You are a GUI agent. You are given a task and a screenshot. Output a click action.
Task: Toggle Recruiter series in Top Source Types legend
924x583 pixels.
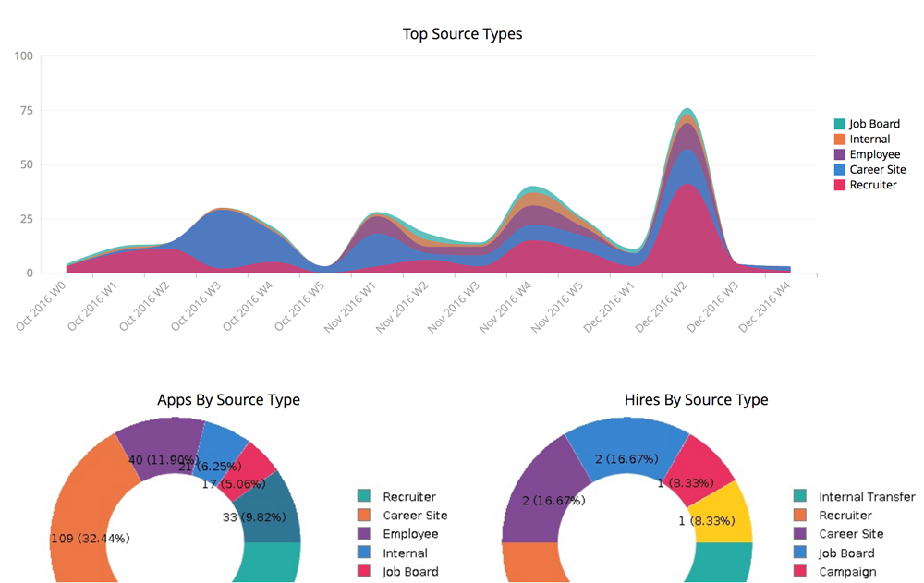[x=872, y=185]
